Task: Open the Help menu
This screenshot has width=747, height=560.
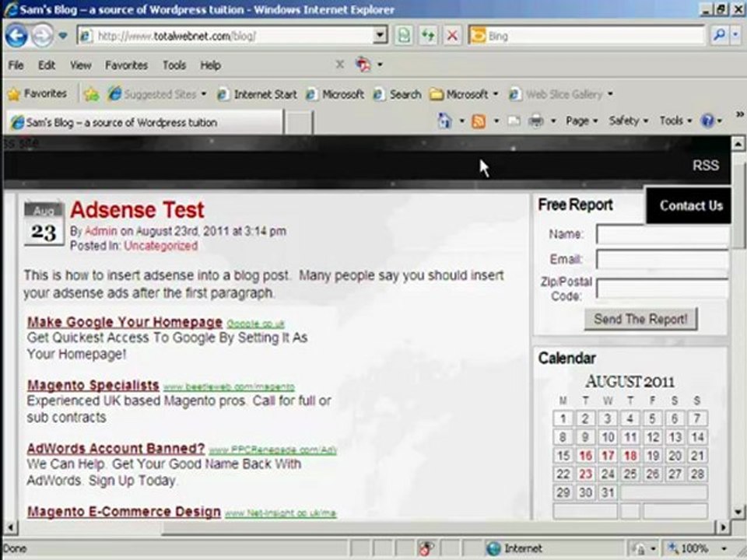Action: click(x=210, y=65)
